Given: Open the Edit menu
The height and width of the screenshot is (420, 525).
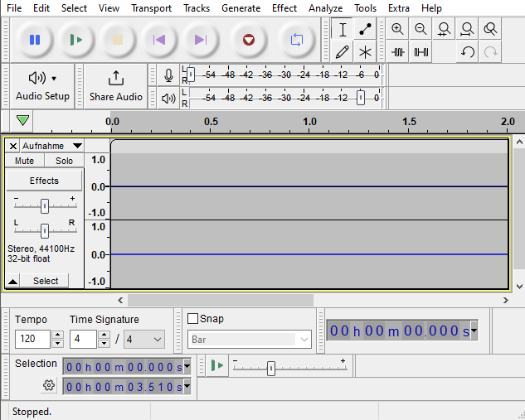Looking at the screenshot, I should coord(41,8).
